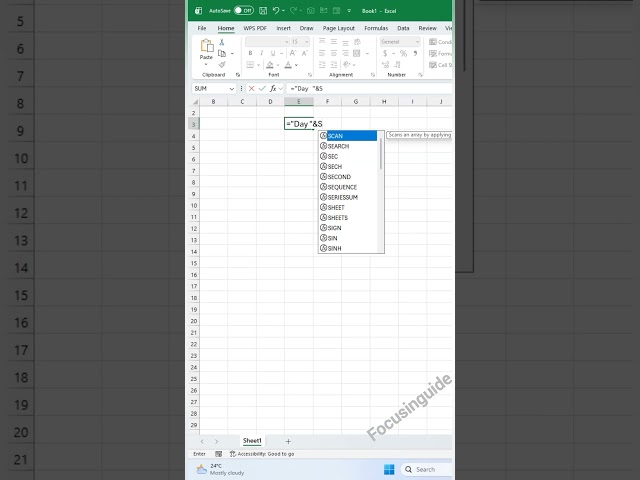
Task: Toggle the AutoSave switch
Action: (x=244, y=11)
